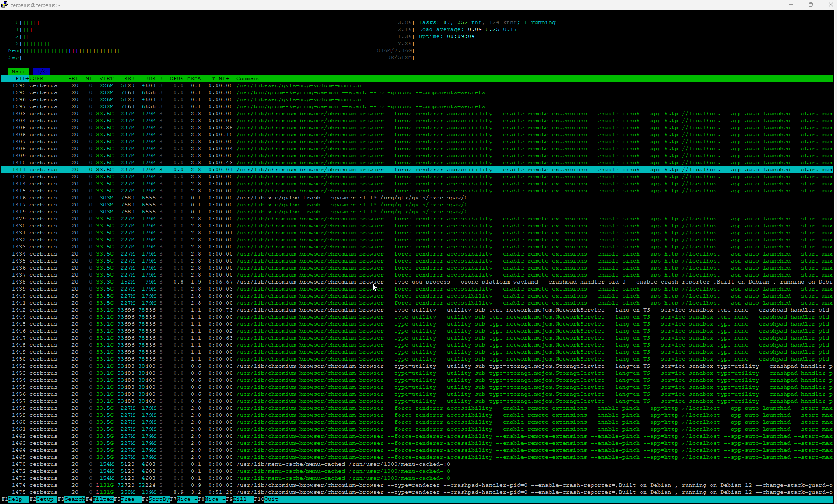Start Search from the function bar
837x504 pixels.
71,499
